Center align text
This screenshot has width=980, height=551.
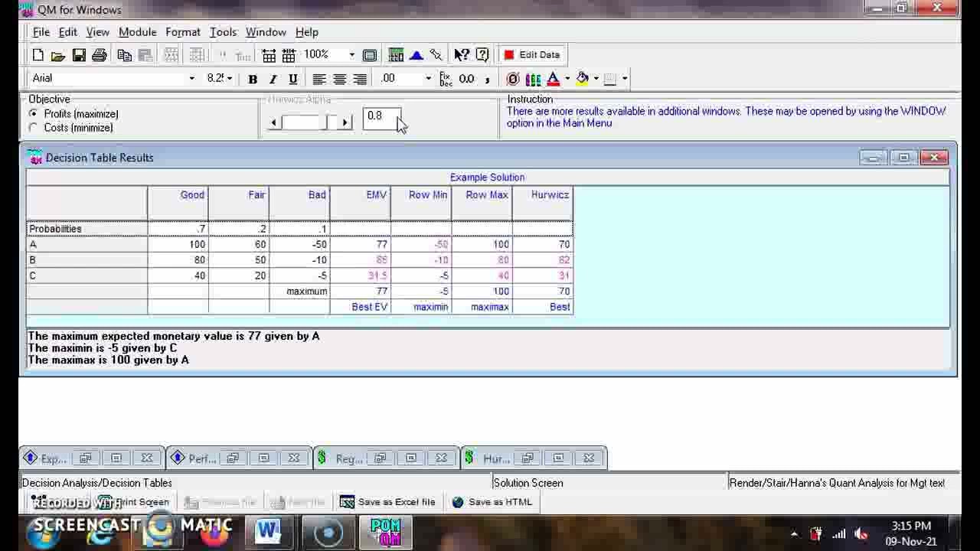coord(339,79)
